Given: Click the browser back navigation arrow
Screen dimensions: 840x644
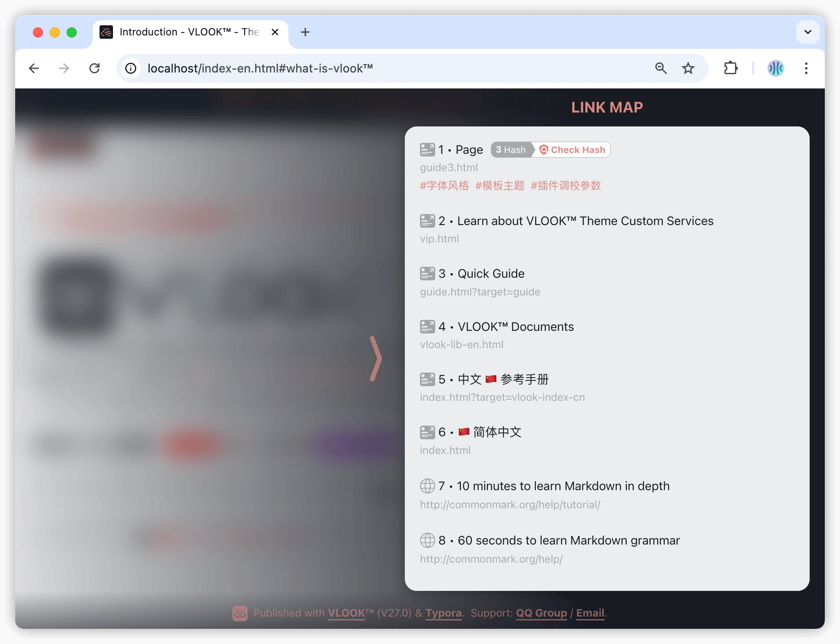Looking at the screenshot, I should click(35, 67).
